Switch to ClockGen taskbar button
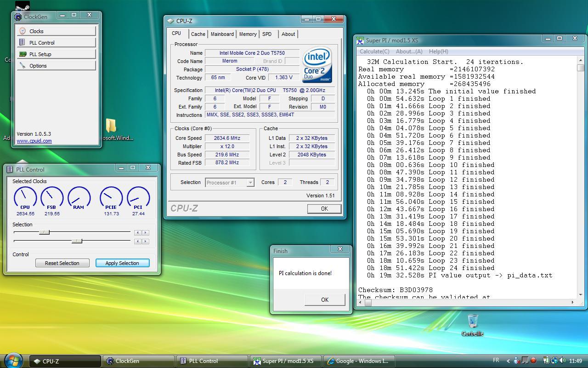The height and width of the screenshot is (368, 588). [x=139, y=361]
